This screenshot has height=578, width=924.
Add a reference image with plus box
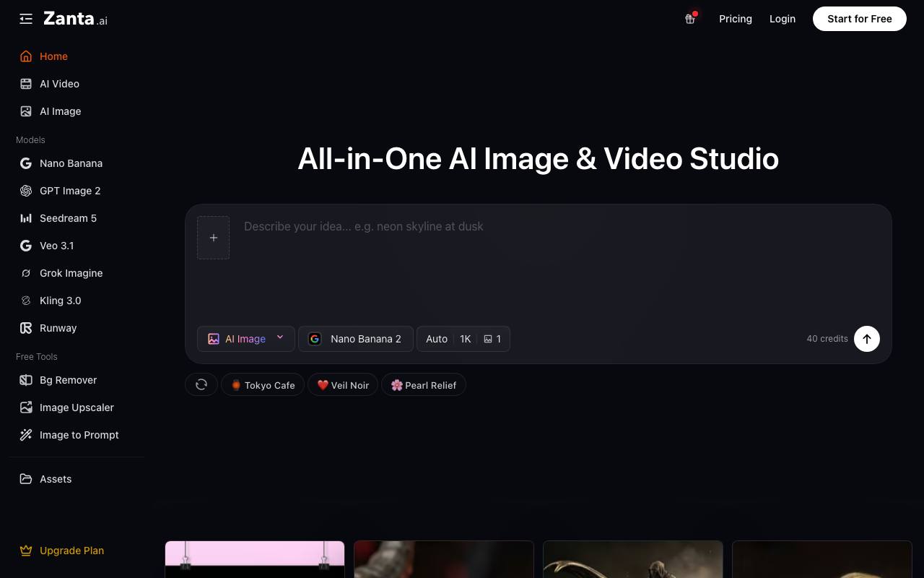pyautogui.click(x=214, y=238)
